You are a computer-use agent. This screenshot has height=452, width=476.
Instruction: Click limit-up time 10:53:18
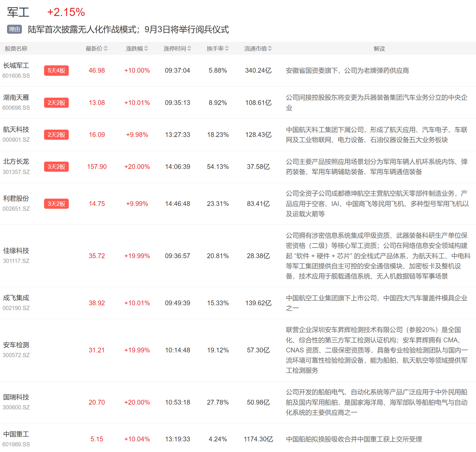177,402
